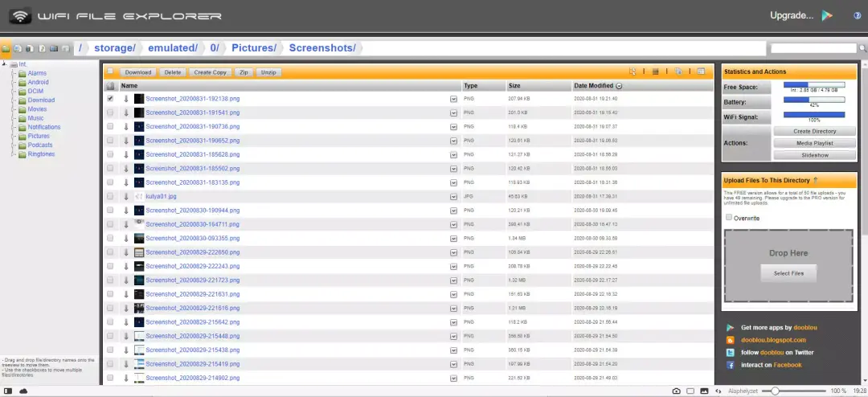
Task: Go to Pictures/ in breadcrumb path
Action: pyautogui.click(x=254, y=48)
